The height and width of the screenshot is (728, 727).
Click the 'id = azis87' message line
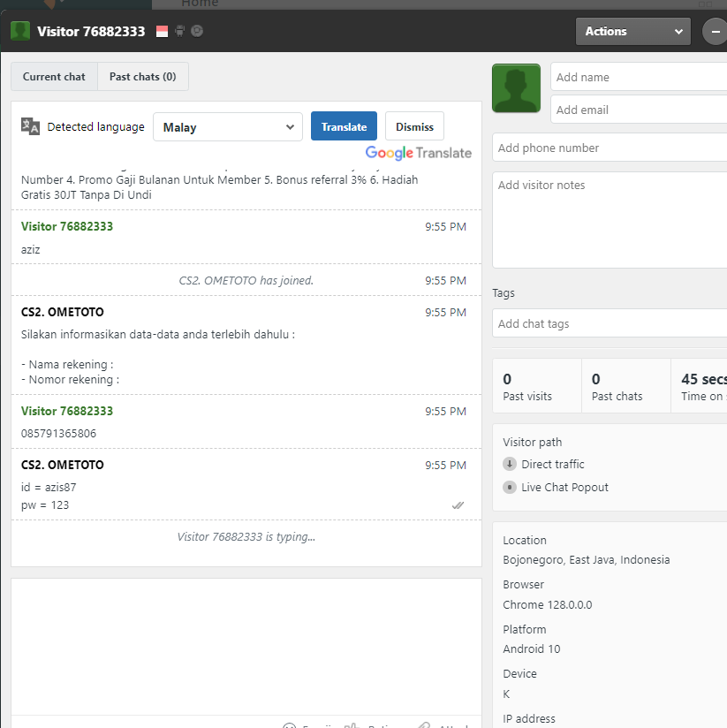(49, 488)
